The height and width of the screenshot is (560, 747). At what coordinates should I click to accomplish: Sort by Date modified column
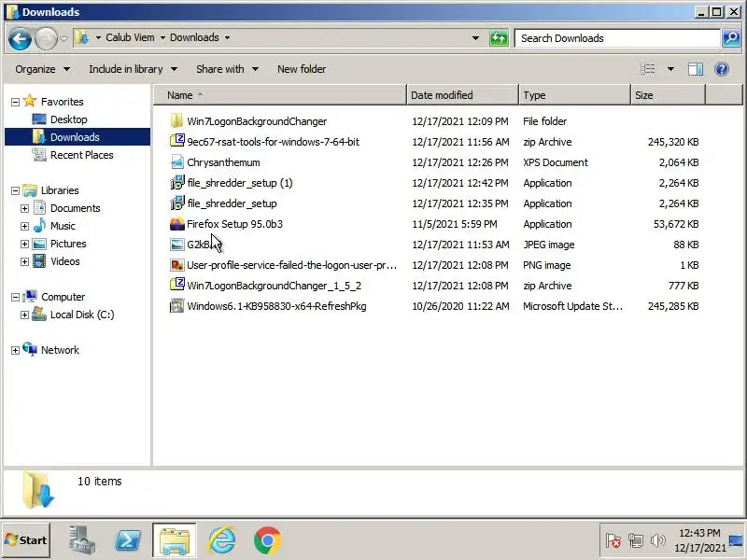coord(462,95)
